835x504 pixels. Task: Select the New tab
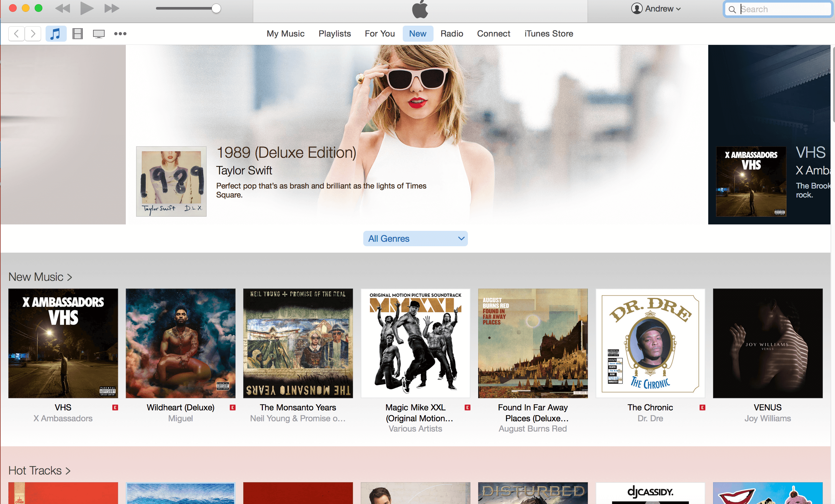pyautogui.click(x=417, y=34)
